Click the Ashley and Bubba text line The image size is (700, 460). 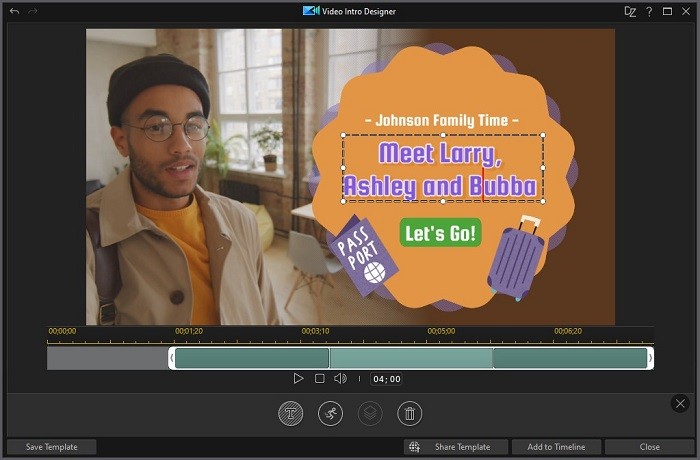(x=440, y=186)
